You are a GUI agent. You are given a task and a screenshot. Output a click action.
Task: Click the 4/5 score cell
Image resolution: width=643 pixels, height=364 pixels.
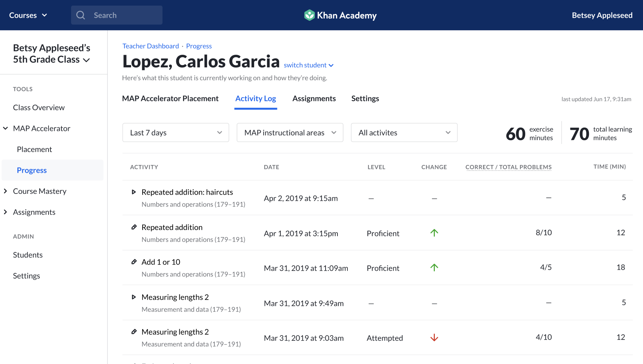(546, 267)
